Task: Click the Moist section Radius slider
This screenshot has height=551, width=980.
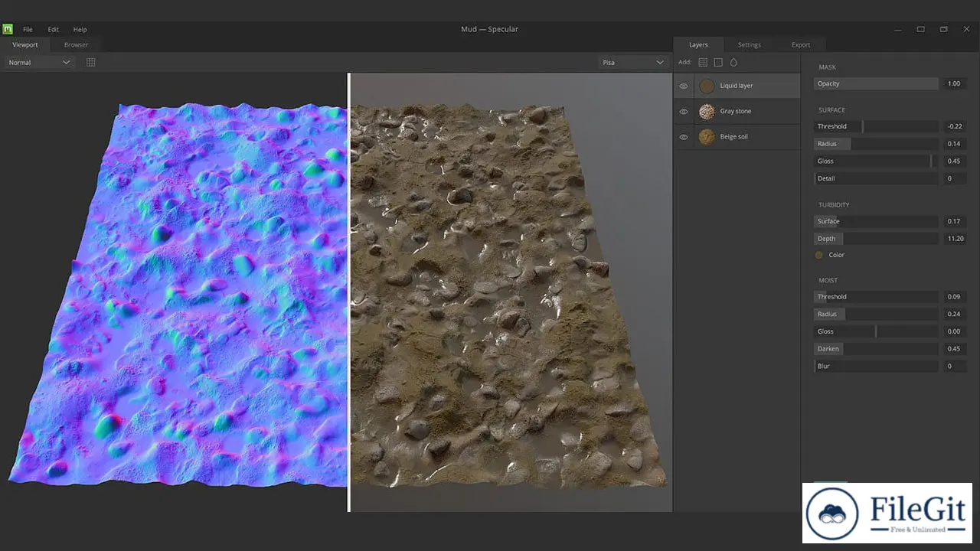Action: click(x=876, y=314)
